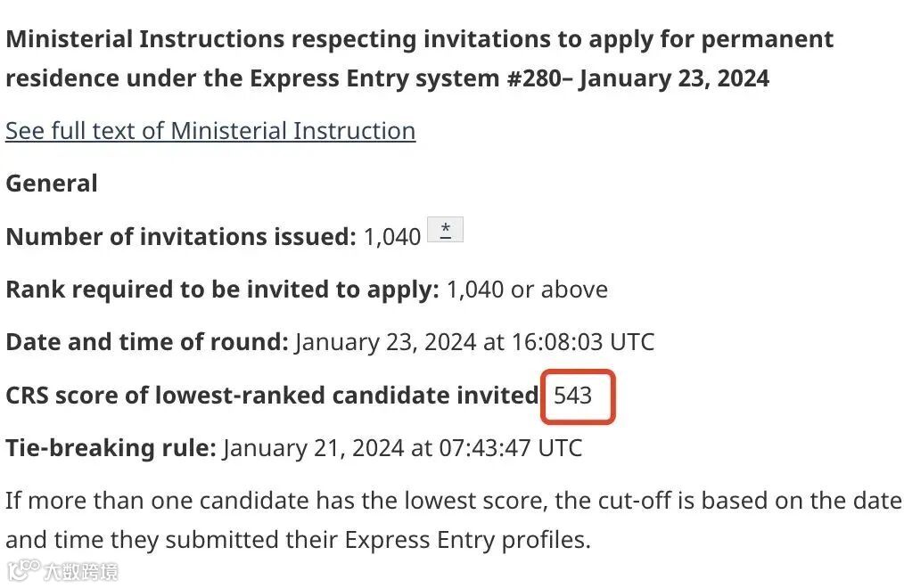
Task: Click the CRS score of lowest-ranked candidate label
Action: [x=272, y=396]
